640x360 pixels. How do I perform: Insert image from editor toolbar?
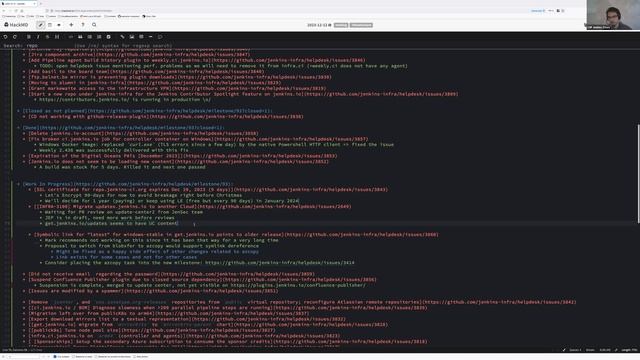click(132, 37)
